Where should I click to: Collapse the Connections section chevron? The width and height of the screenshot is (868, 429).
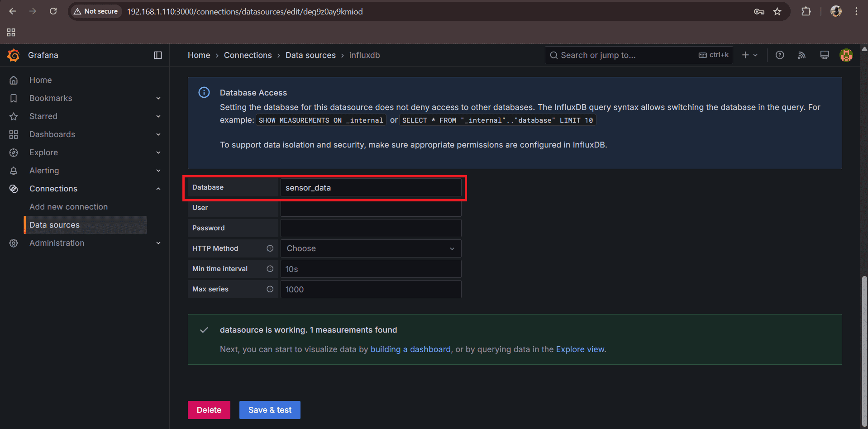point(158,189)
